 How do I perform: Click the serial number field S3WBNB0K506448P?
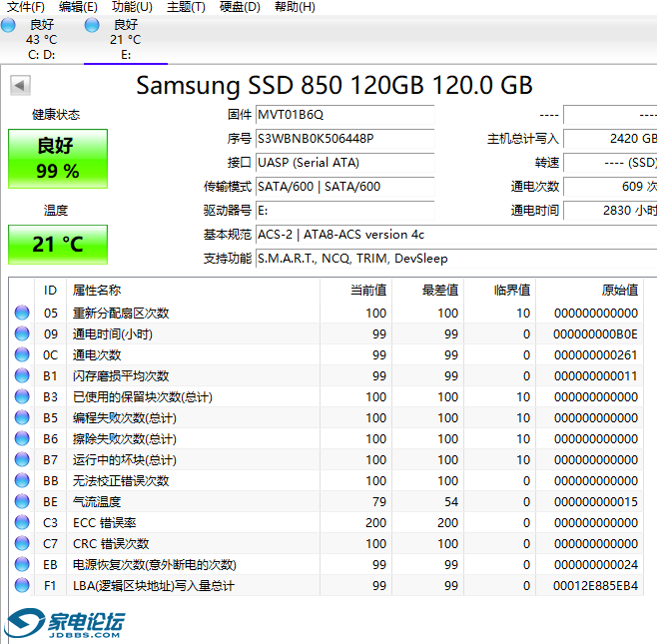[x=344, y=139]
